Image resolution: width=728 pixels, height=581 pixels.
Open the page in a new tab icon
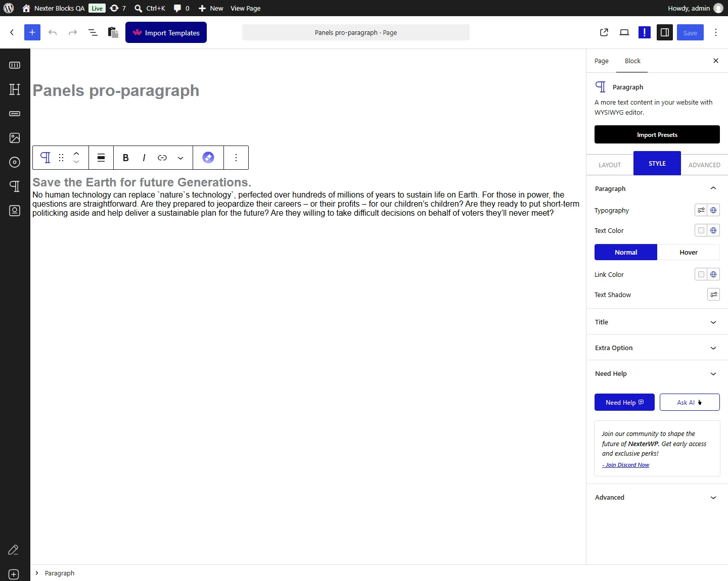(604, 32)
